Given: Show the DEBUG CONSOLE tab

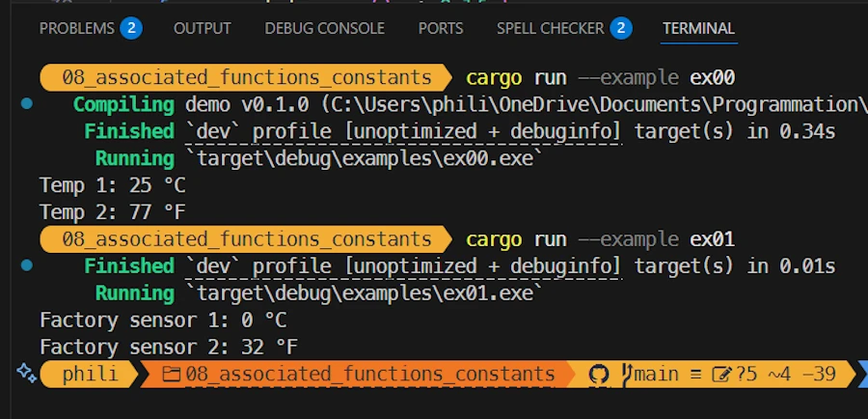Looking at the screenshot, I should pyautogui.click(x=324, y=28).
